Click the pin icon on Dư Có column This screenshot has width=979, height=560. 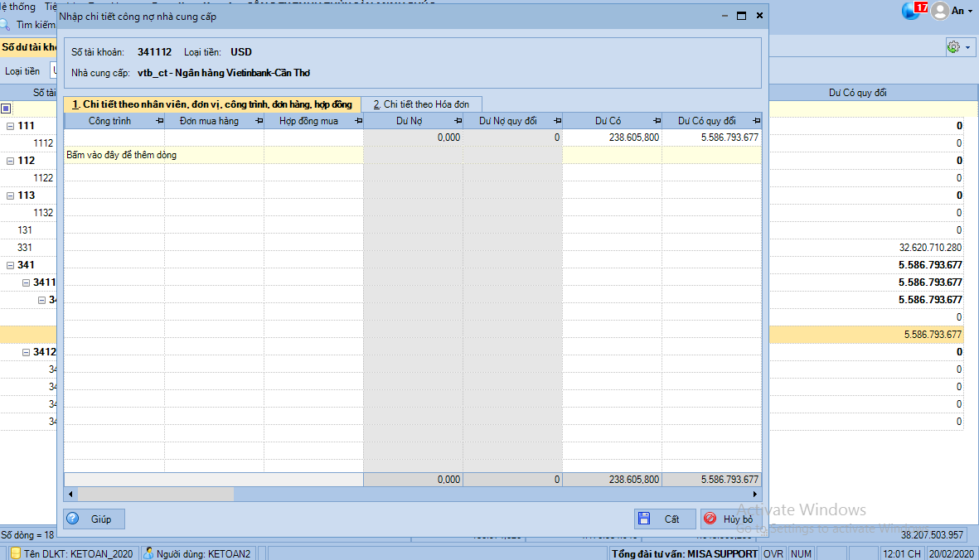point(657,121)
